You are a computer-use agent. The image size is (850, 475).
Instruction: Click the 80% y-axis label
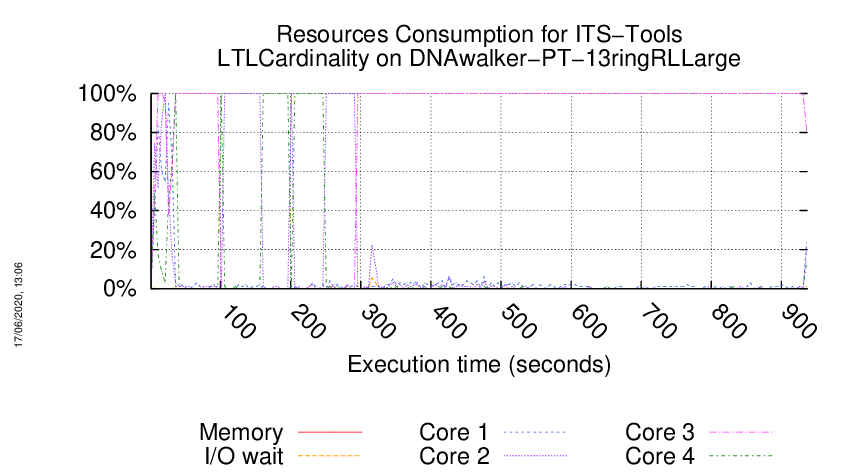click(113, 133)
